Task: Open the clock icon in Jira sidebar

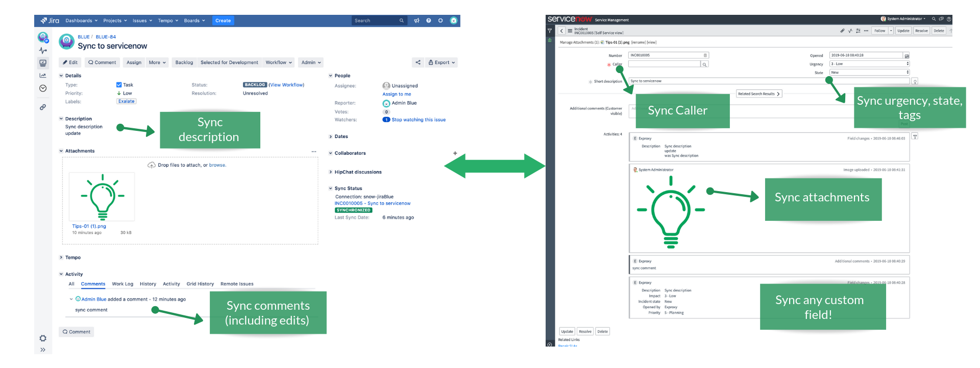Action: point(43,88)
